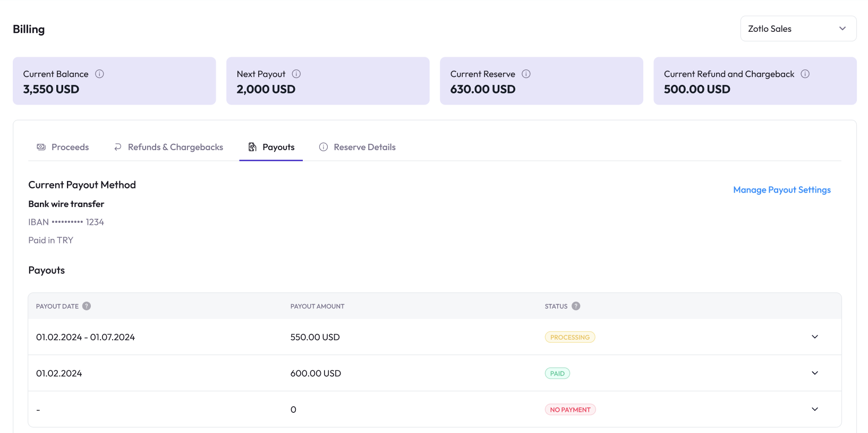Select the Payouts tab
This screenshot has width=868, height=433.
coord(278,147)
